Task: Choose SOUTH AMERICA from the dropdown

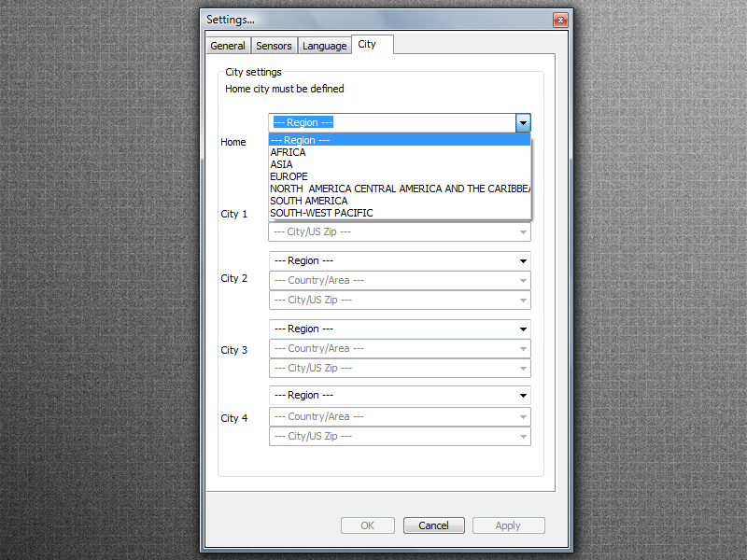Action: click(309, 201)
